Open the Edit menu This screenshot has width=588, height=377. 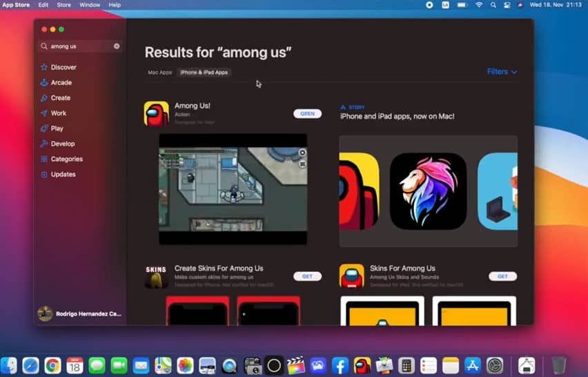43,5
